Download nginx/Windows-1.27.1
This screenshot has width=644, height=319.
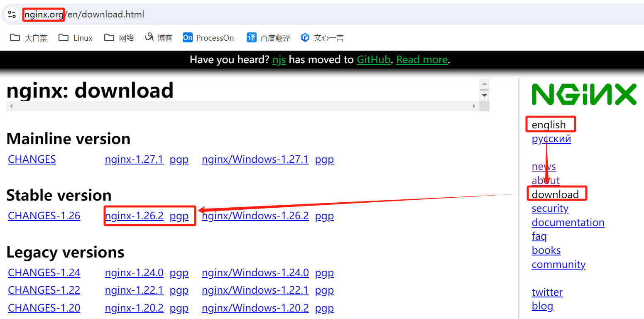(x=255, y=159)
